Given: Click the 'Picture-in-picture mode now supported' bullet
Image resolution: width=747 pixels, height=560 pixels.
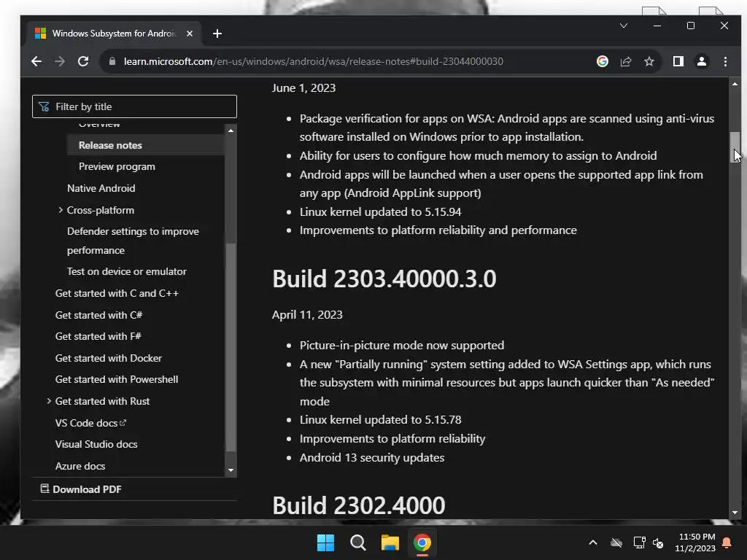Looking at the screenshot, I should [402, 345].
